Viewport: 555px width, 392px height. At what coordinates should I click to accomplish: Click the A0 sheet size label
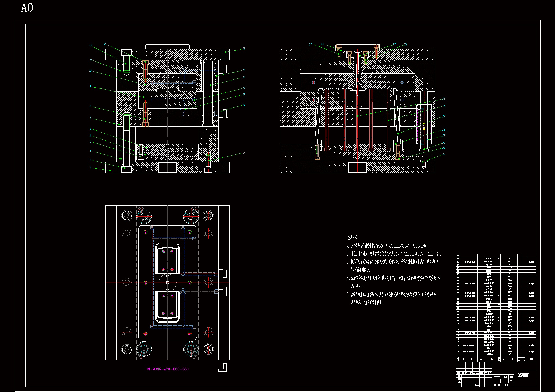tap(27, 8)
